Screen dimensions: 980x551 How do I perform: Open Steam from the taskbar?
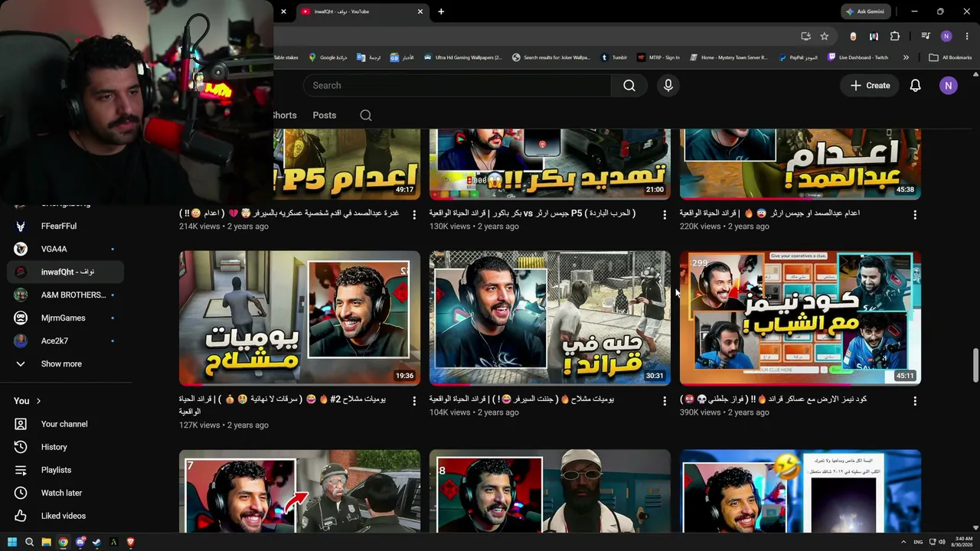[96, 542]
